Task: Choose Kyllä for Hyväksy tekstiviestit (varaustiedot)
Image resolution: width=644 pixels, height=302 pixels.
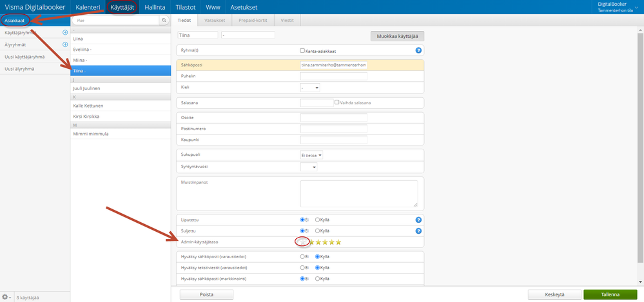Action: click(x=317, y=267)
